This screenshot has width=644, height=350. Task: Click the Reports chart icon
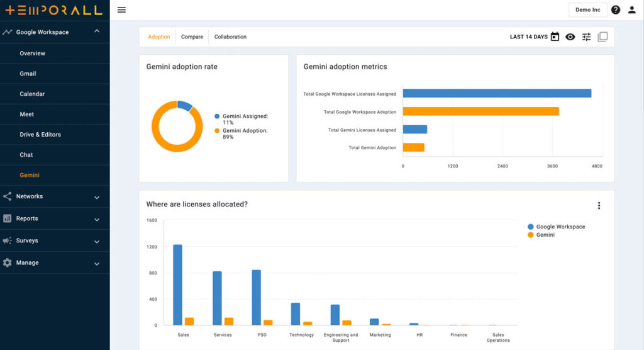click(7, 218)
